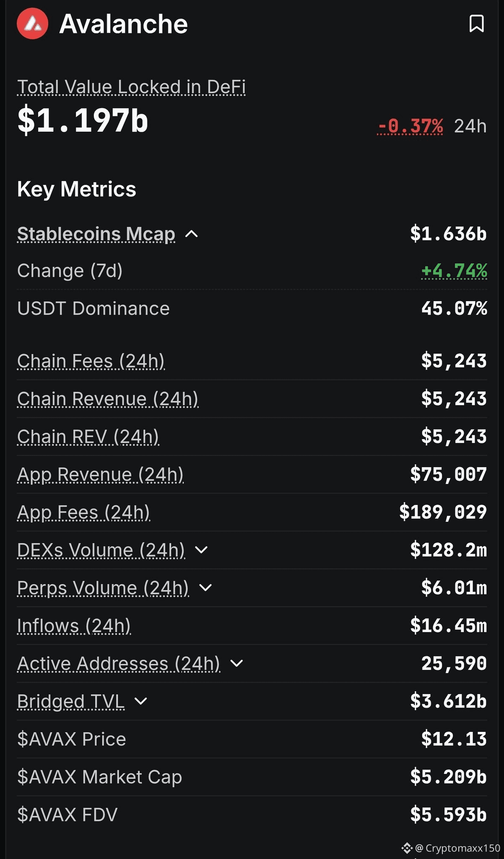Click the $AVAX Price value $12.13
The height and width of the screenshot is (859, 504).
click(454, 739)
